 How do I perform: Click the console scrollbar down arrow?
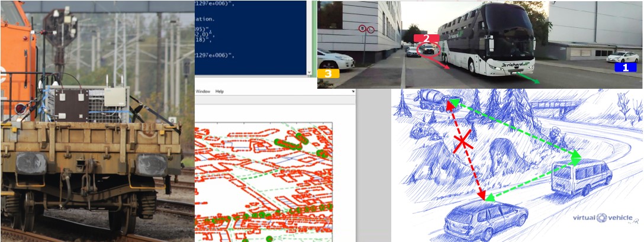click(x=309, y=73)
